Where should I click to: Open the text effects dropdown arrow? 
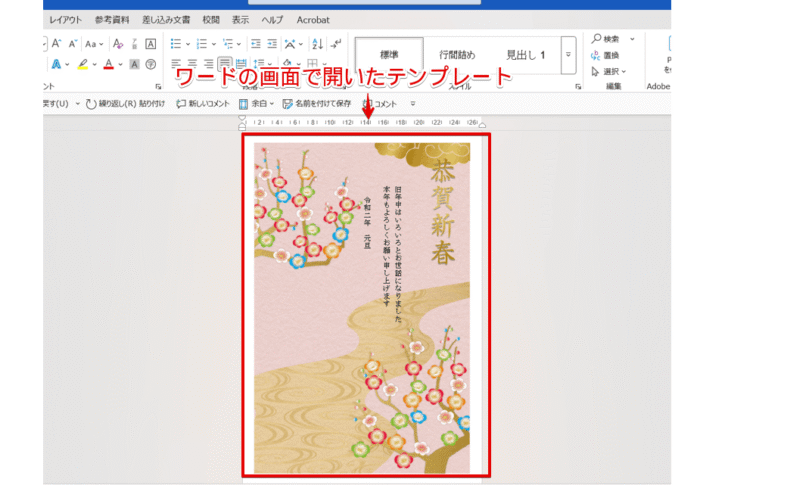point(67,65)
